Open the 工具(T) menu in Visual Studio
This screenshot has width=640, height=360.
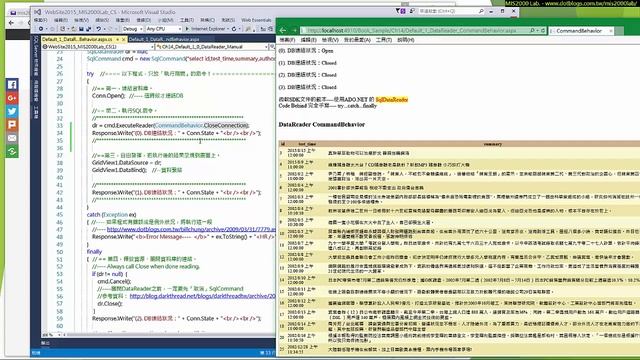tap(187, 20)
